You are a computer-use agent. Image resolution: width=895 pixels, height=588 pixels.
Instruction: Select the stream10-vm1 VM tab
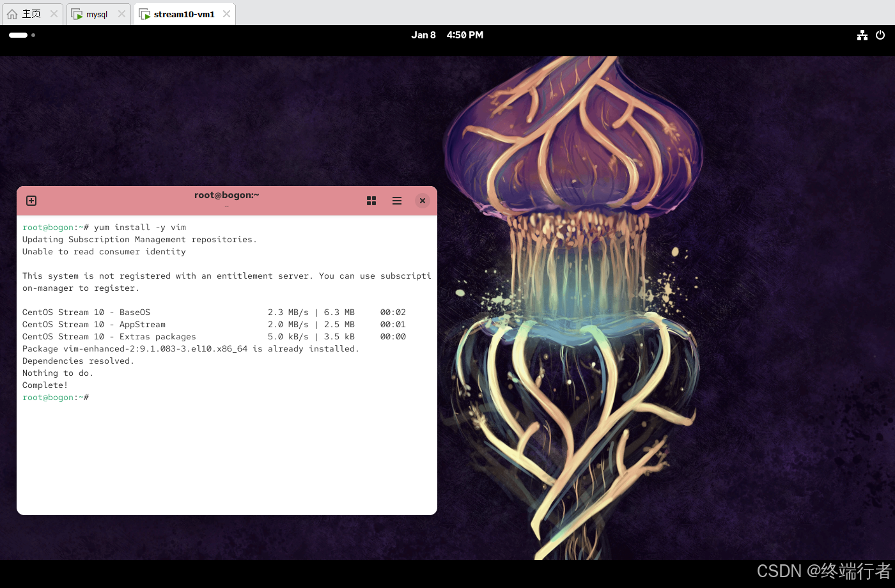(184, 14)
